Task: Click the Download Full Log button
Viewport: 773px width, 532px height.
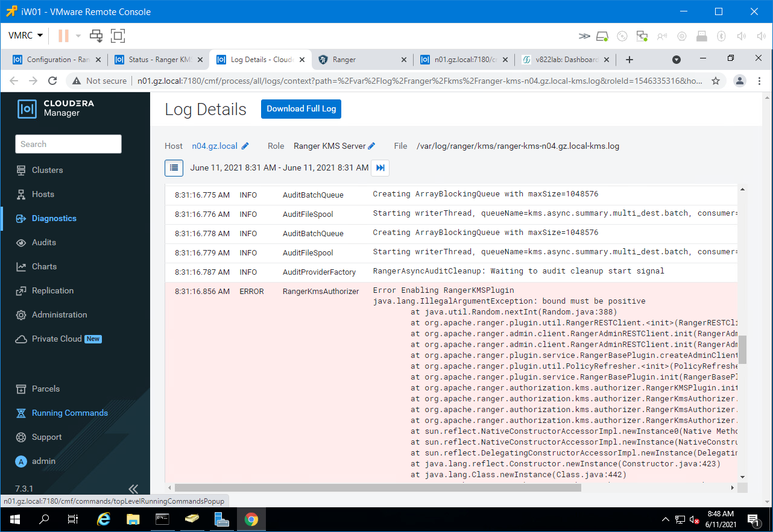Action: 301,109
